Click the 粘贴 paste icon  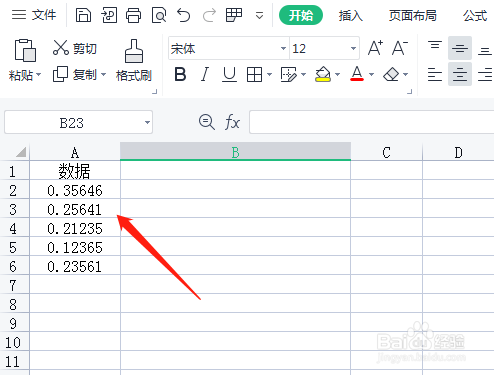point(25,50)
